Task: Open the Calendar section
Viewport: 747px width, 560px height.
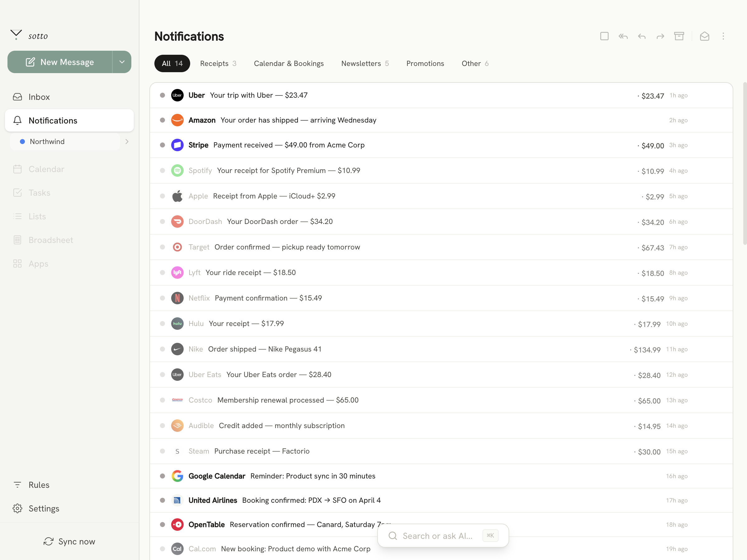Action: (x=46, y=169)
